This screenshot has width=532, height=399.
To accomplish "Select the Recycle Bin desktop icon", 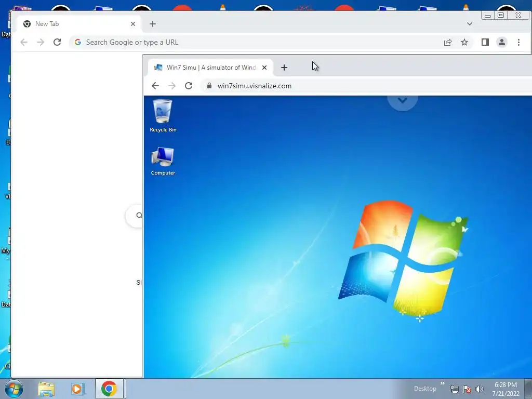I will coord(163,116).
